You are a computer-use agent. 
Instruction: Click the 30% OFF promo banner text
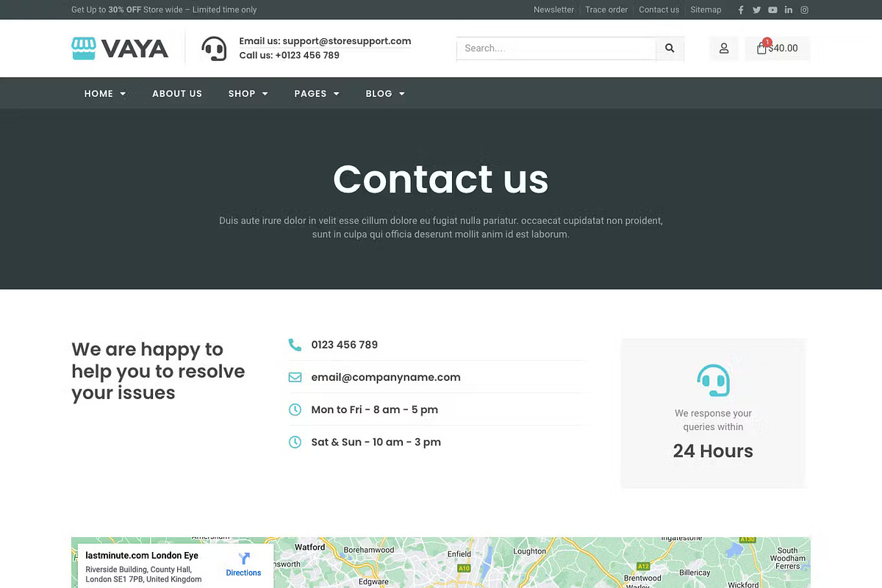[x=124, y=10]
